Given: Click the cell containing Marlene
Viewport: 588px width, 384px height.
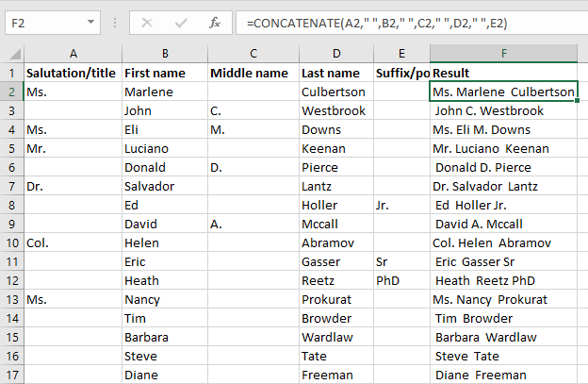Looking at the screenshot, I should (164, 92).
